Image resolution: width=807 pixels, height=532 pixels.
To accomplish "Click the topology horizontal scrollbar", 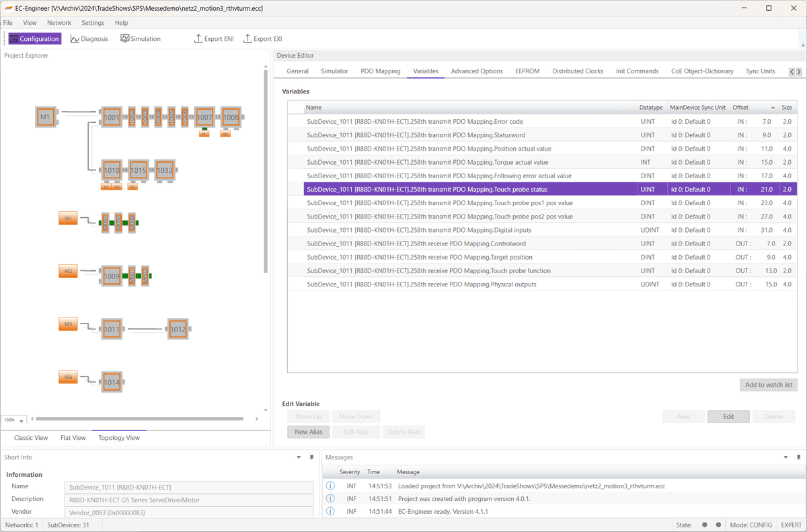I will click(x=138, y=419).
